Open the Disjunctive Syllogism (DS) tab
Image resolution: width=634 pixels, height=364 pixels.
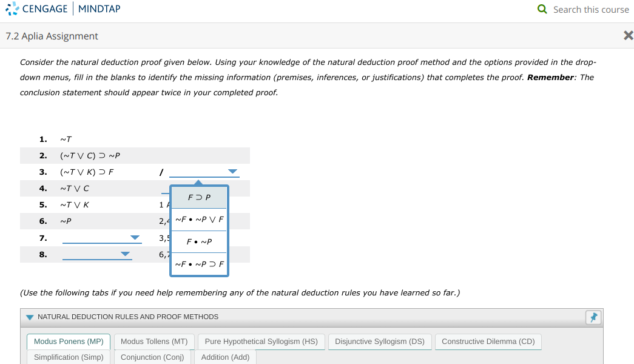[x=380, y=341]
